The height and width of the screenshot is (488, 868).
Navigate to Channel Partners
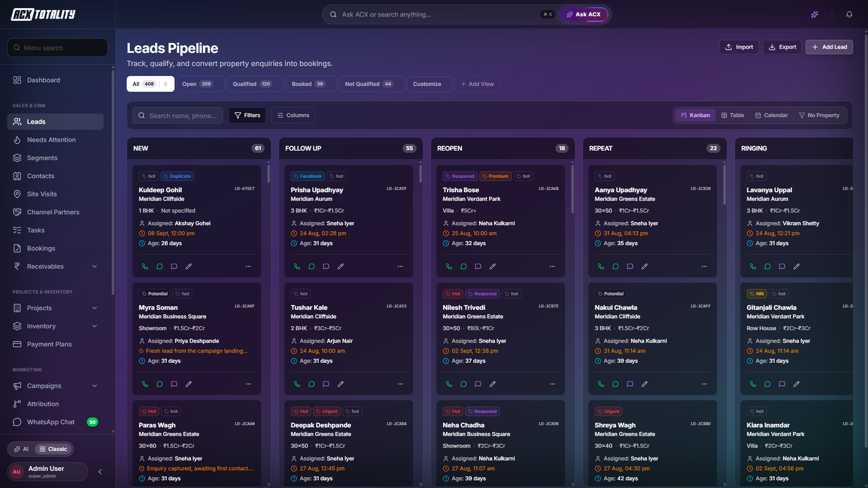[55, 212]
